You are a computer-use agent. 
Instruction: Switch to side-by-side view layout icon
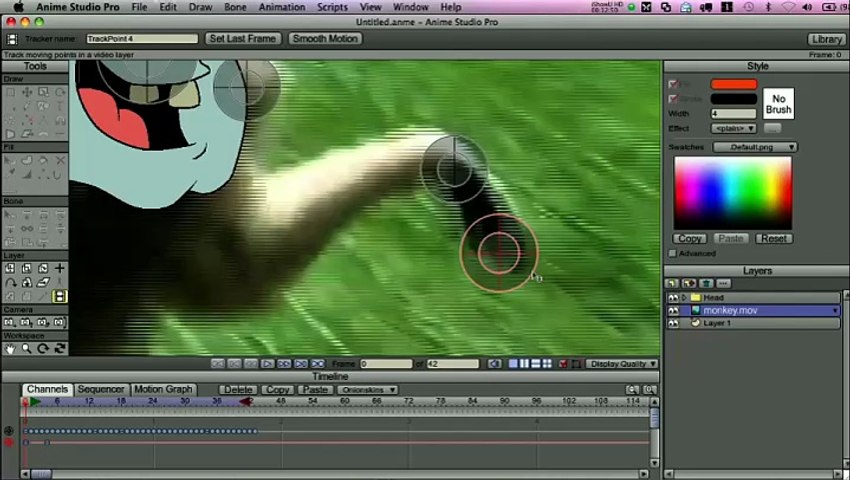524,363
